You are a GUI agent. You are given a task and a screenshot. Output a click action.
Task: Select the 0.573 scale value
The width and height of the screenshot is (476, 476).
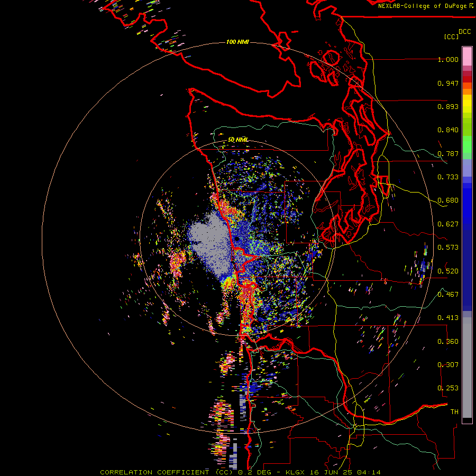pos(448,248)
